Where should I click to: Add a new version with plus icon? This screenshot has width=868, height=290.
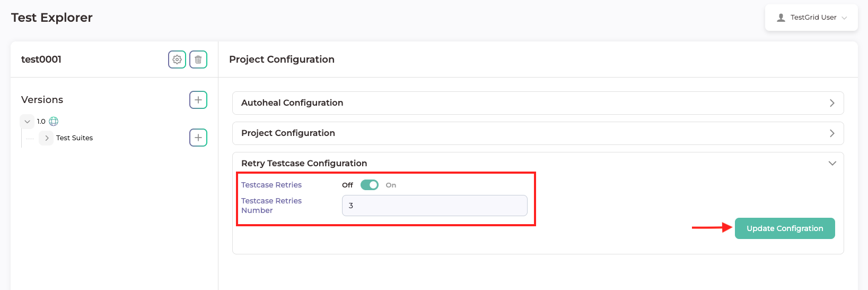click(x=198, y=100)
